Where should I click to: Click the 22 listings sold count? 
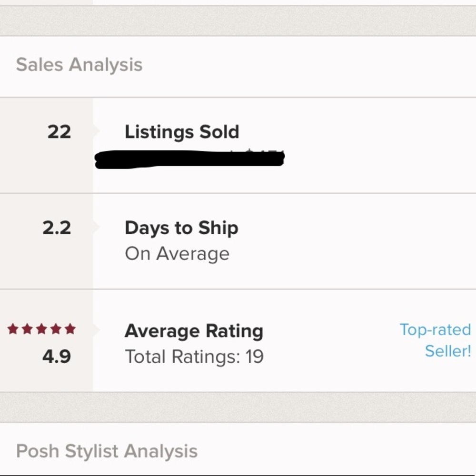(59, 132)
